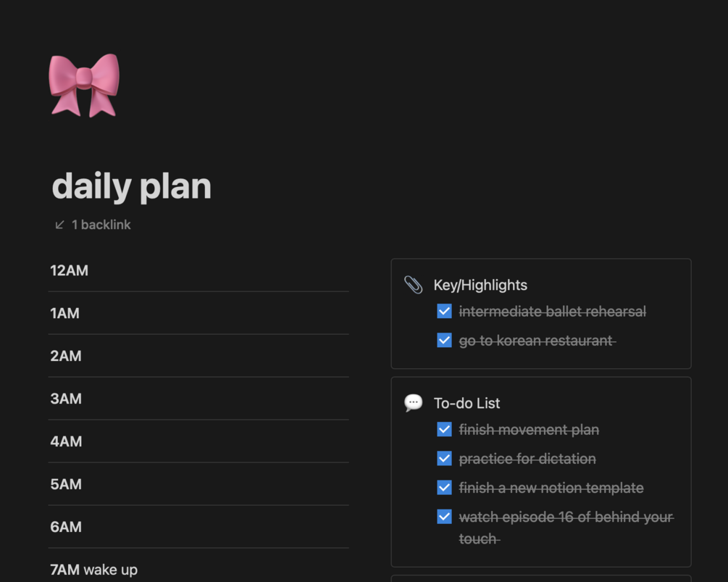
Task: Click the daily plan page title
Action: [x=132, y=186]
